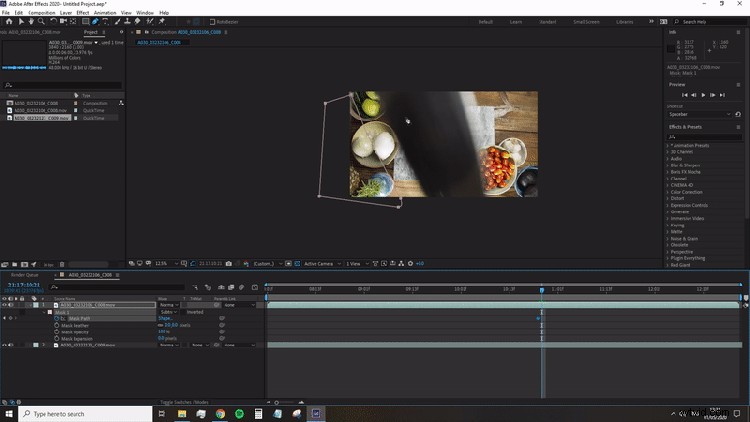Open the Composition menu
The image size is (750, 422).
pyautogui.click(x=42, y=12)
